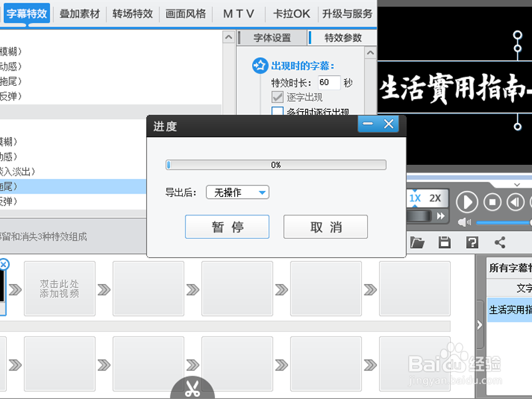Click the scissors cut icon

click(192, 388)
